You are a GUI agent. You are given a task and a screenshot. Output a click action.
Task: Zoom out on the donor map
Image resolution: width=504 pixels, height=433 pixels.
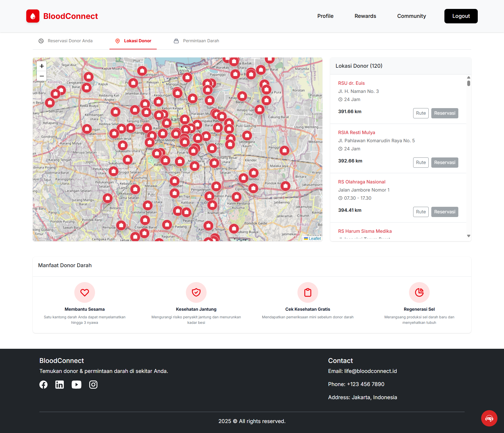(x=42, y=76)
